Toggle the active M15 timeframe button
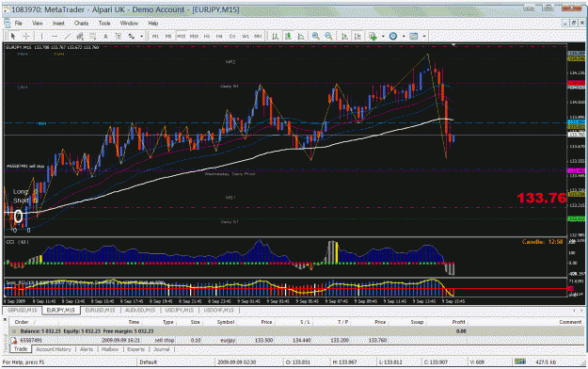The height and width of the screenshot is (369, 588). (182, 36)
